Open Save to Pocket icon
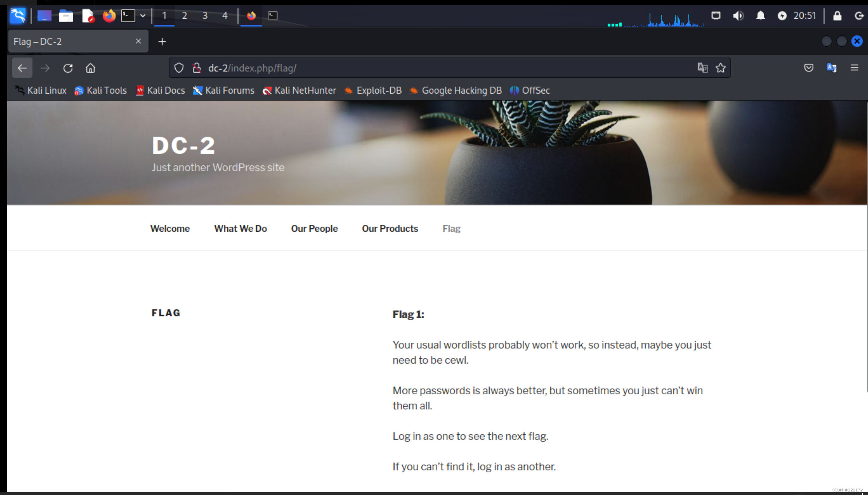This screenshot has width=868, height=495. click(809, 68)
